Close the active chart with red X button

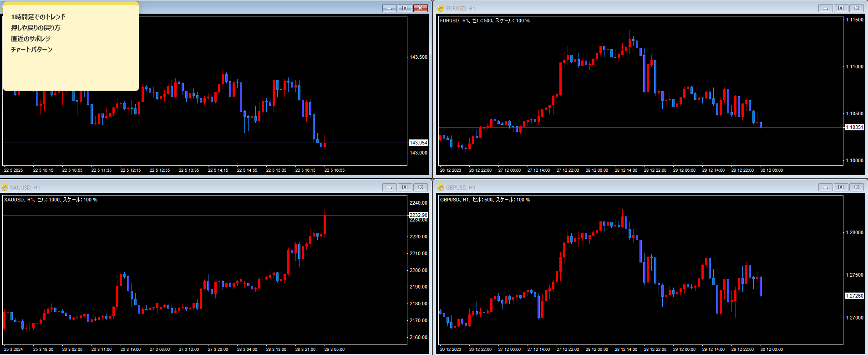pos(421,8)
